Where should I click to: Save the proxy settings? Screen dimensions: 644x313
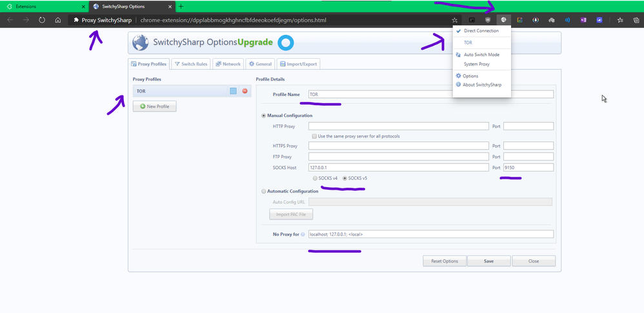tap(488, 261)
